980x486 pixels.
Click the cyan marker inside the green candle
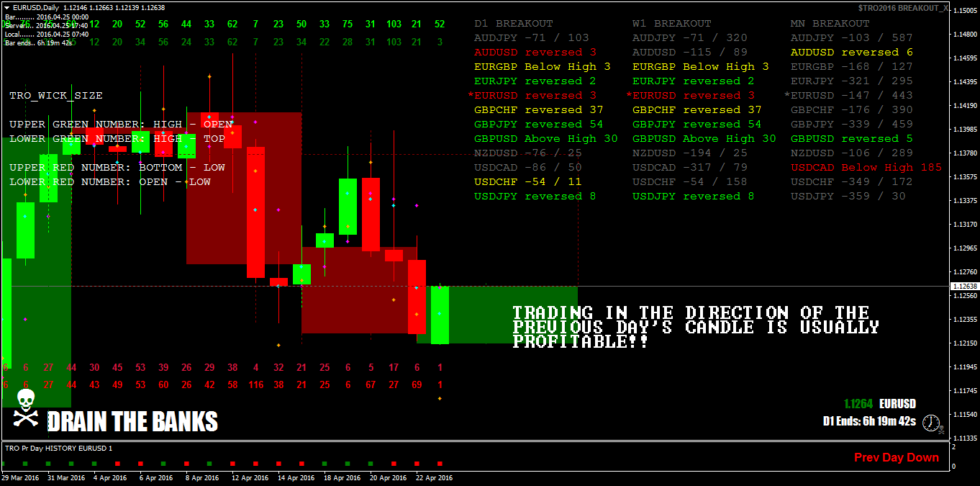pyautogui.click(x=347, y=193)
